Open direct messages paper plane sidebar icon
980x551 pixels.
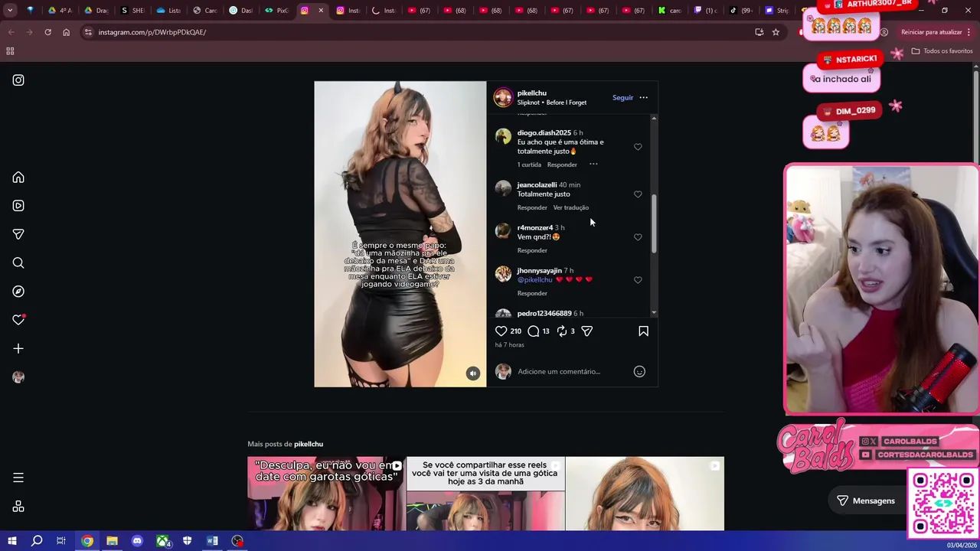click(18, 234)
